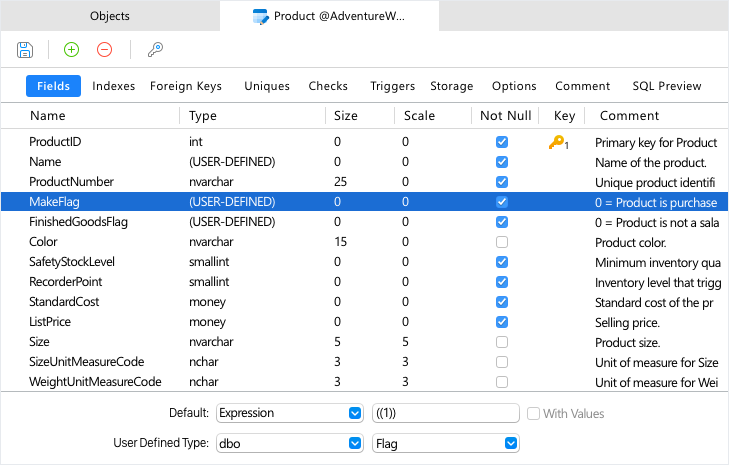Toggle Not Null for SizeUnitMeasureCode
This screenshot has width=729, height=465.
pyautogui.click(x=502, y=362)
